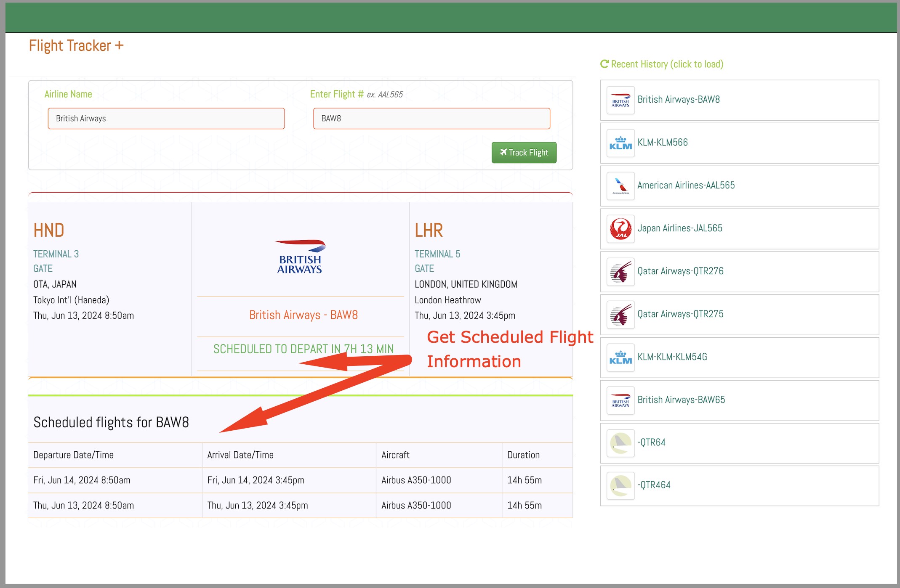
Task: Click the Japan Airlines-JAL565 history text
Action: (679, 228)
